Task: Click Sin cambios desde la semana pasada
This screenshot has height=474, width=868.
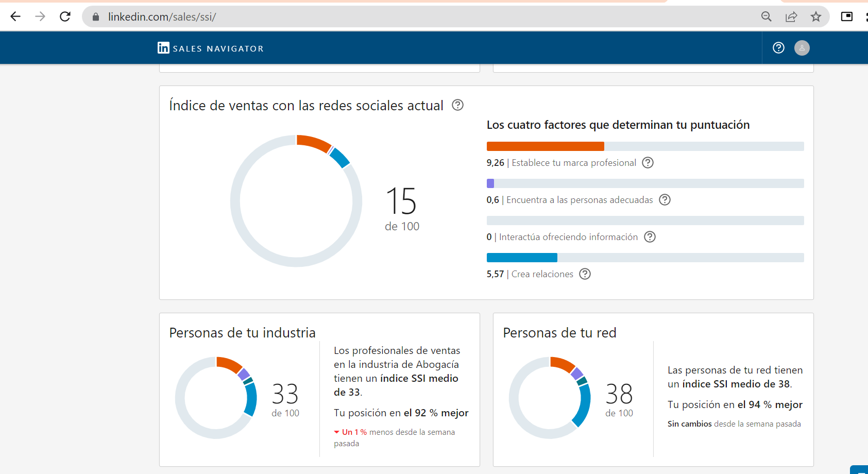Action: [734, 424]
